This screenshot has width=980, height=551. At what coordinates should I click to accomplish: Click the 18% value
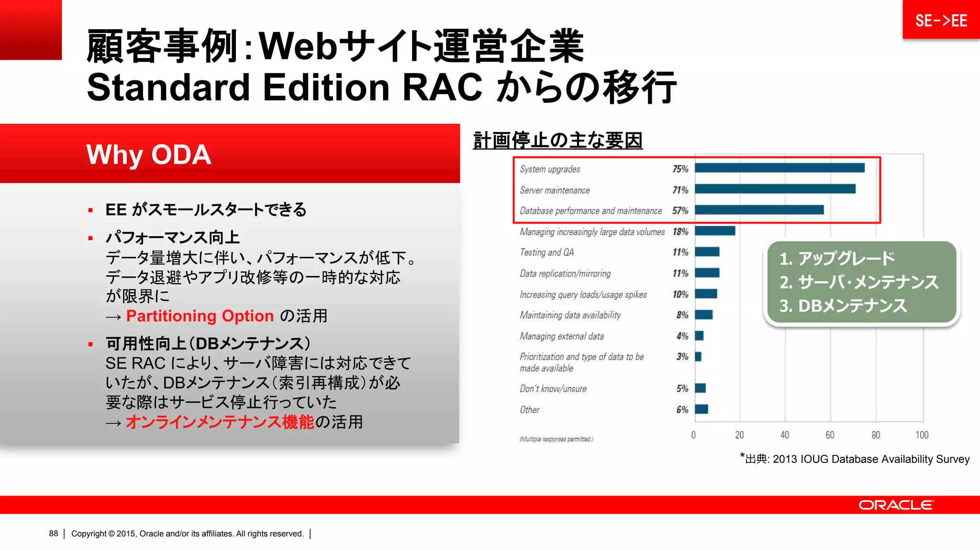[680, 231]
